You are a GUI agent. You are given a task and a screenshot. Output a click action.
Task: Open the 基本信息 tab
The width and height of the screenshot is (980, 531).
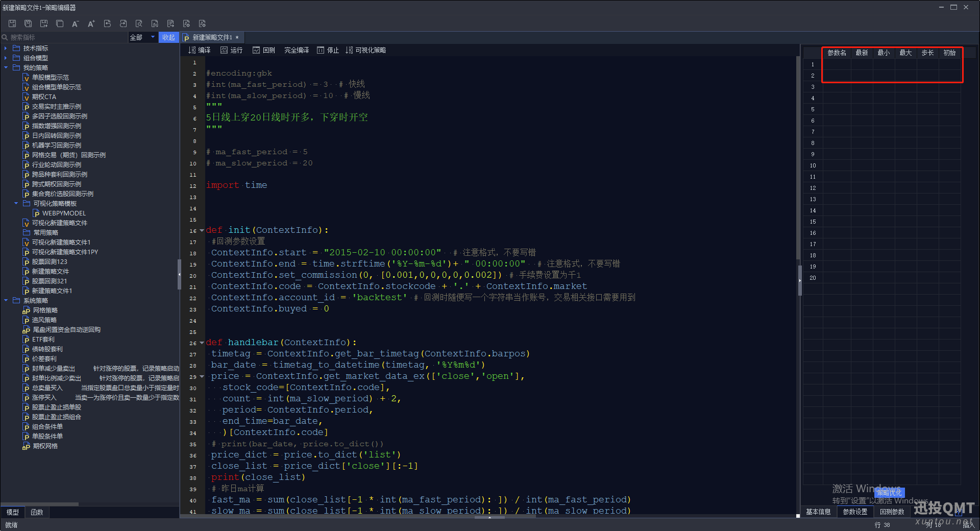point(818,511)
